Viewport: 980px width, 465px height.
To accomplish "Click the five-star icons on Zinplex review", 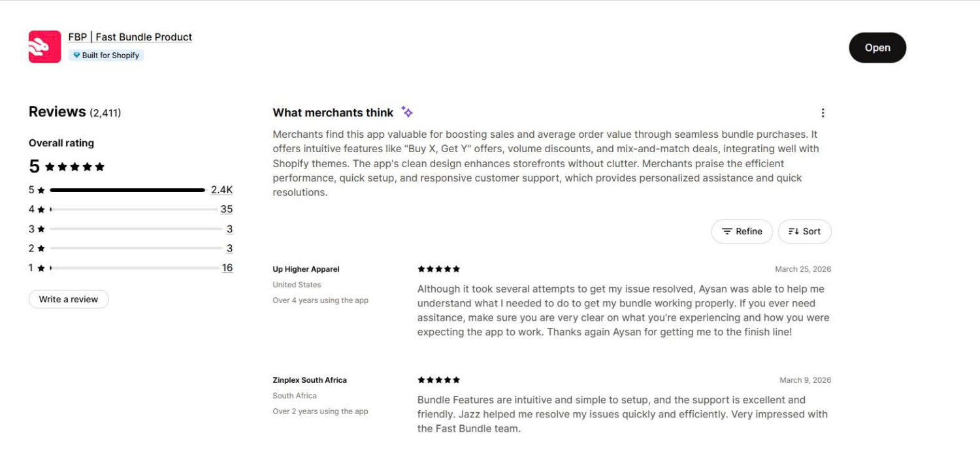I will (438, 379).
